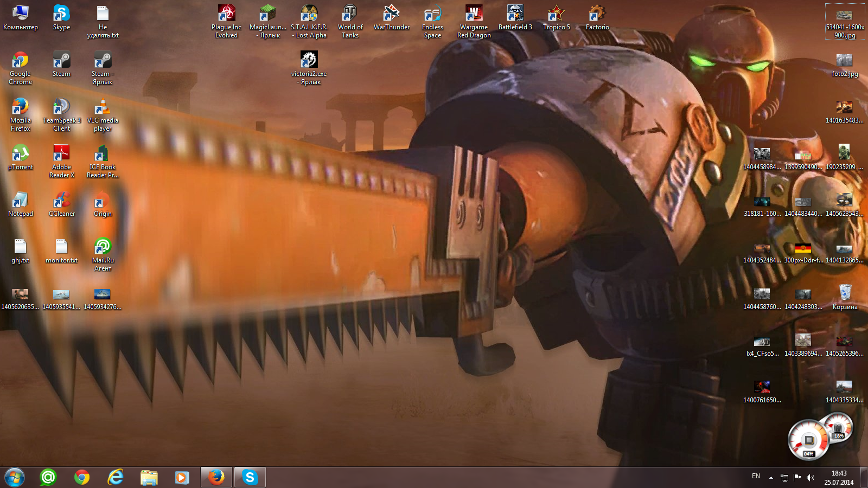
Task: Select the 534041-1600x900.jpg image file
Action: (845, 22)
